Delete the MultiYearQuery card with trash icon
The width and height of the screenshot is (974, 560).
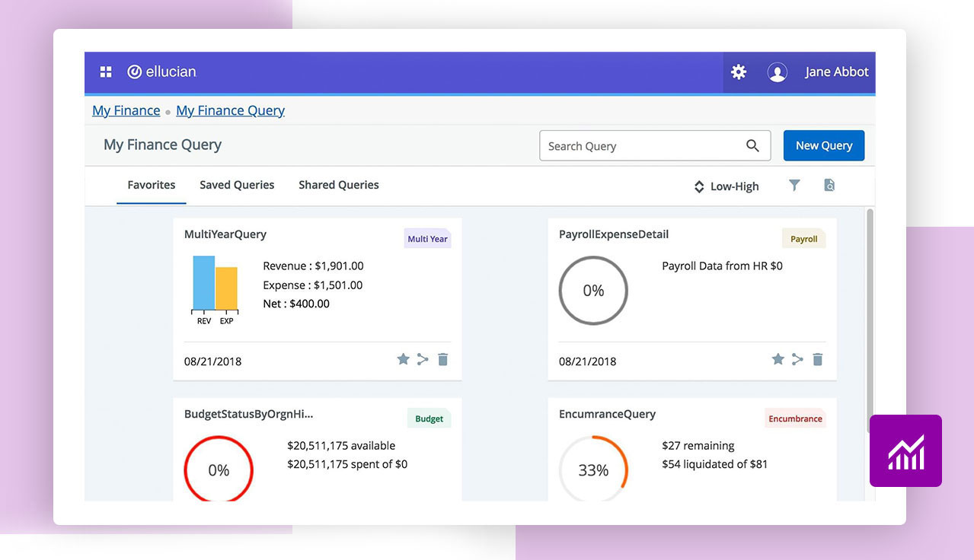tap(443, 359)
